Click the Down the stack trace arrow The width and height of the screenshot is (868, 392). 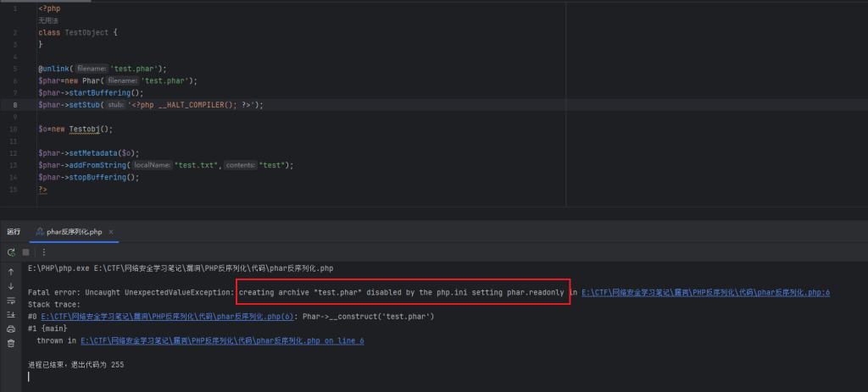[11, 286]
